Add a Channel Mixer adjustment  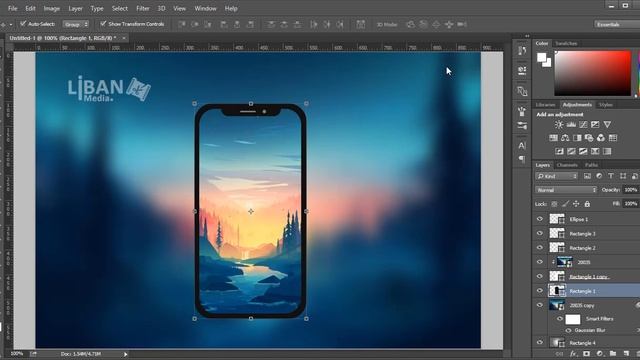click(x=601, y=138)
